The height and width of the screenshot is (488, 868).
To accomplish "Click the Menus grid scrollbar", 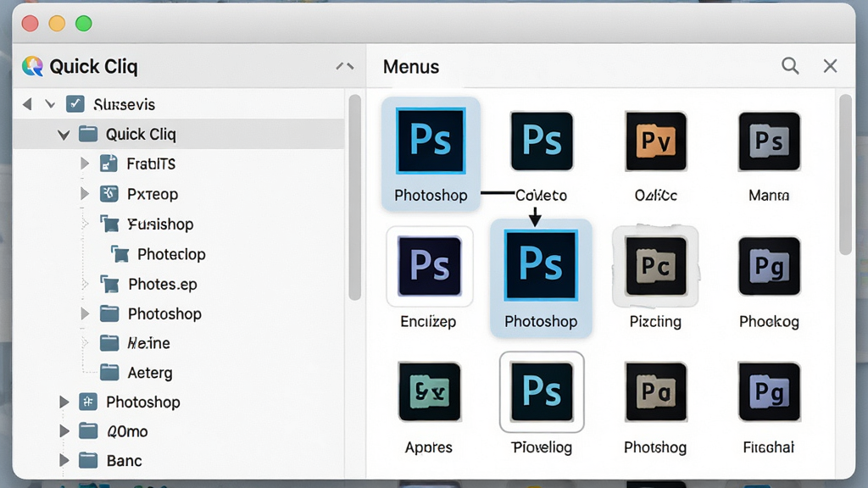I will (845, 175).
